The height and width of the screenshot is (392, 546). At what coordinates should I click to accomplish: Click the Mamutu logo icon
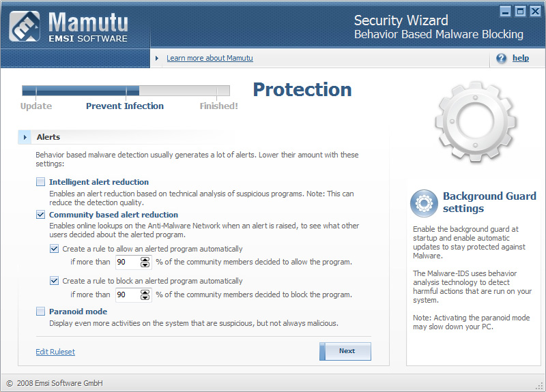point(23,27)
